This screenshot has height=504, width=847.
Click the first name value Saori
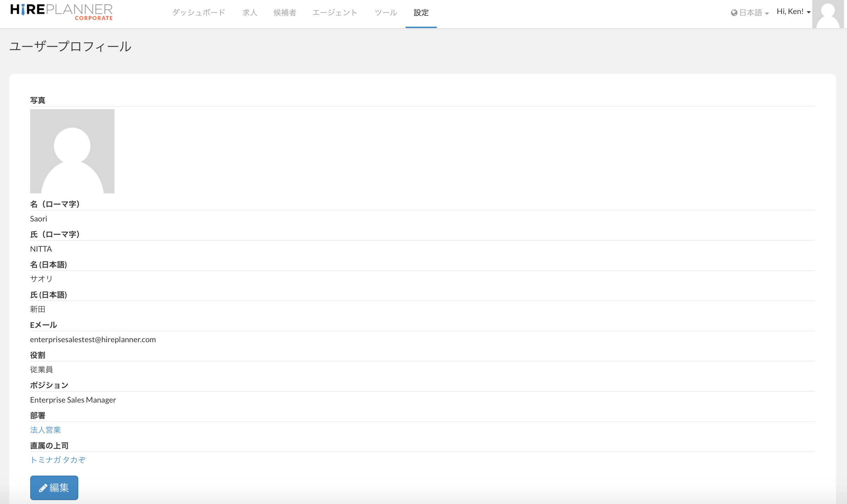click(x=38, y=219)
